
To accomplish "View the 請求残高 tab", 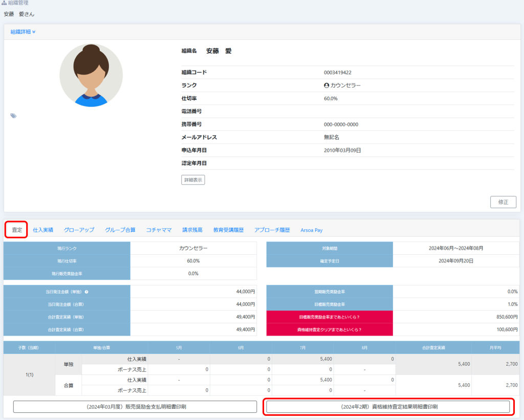I will tap(192, 230).
